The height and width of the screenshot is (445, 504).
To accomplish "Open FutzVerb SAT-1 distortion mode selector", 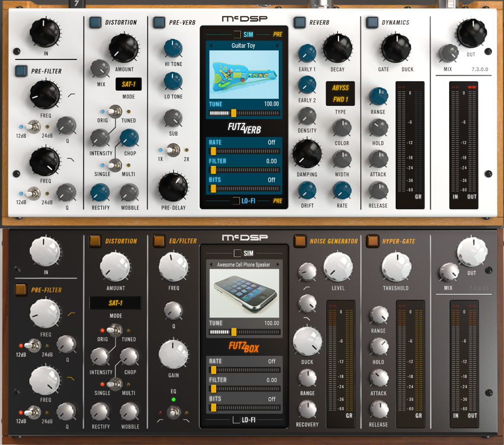I will pyautogui.click(x=129, y=85).
